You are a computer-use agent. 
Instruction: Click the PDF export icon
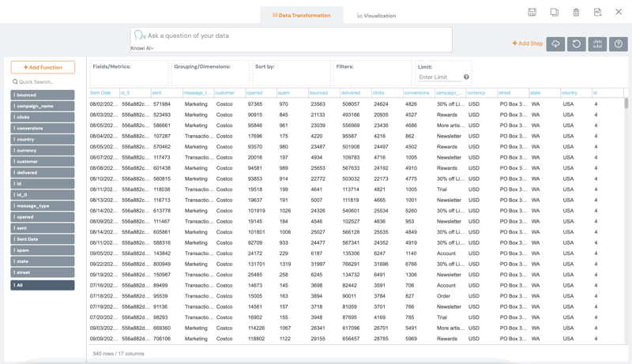pos(597,13)
